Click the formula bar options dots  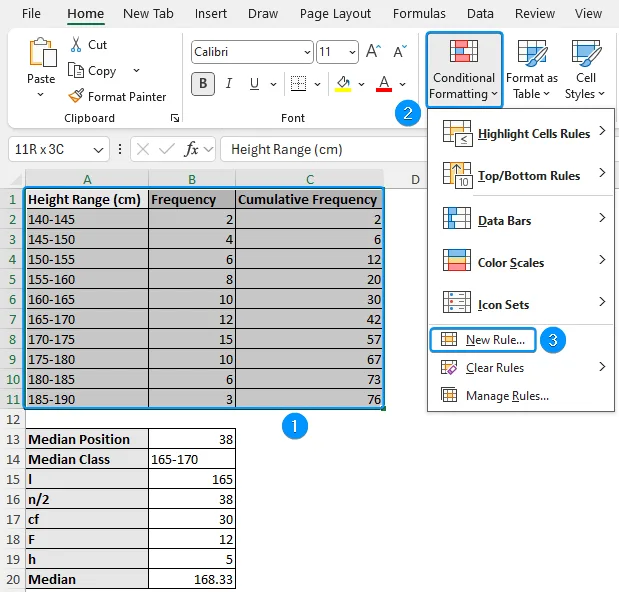120,149
